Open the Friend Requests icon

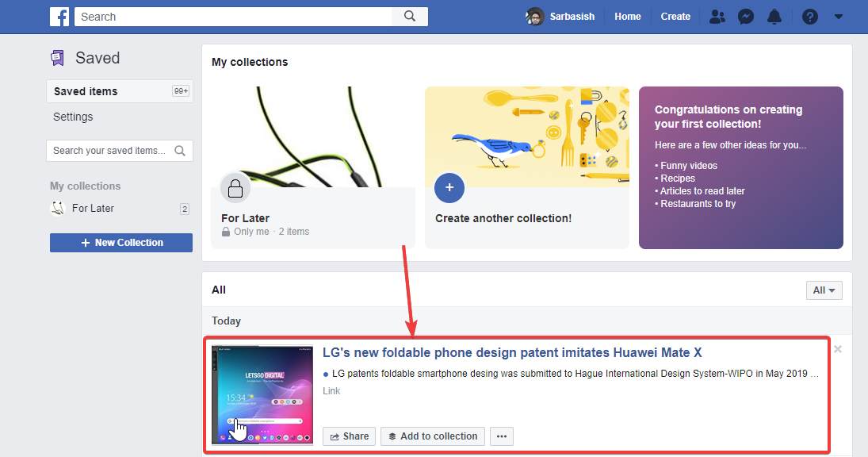pos(717,17)
